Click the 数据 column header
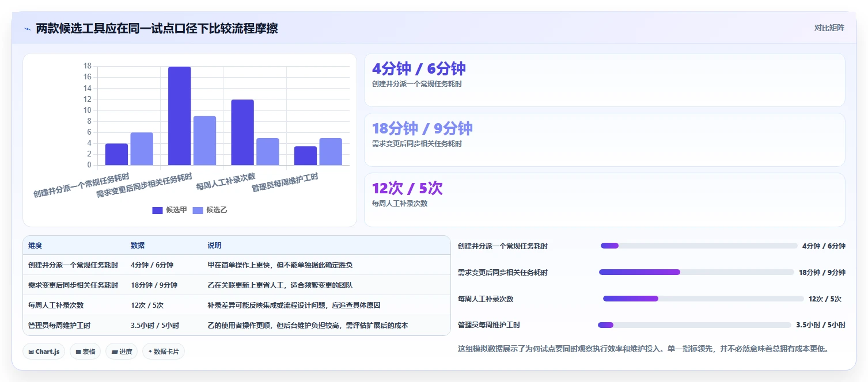Screen dimensions: 868x382 coord(138,246)
